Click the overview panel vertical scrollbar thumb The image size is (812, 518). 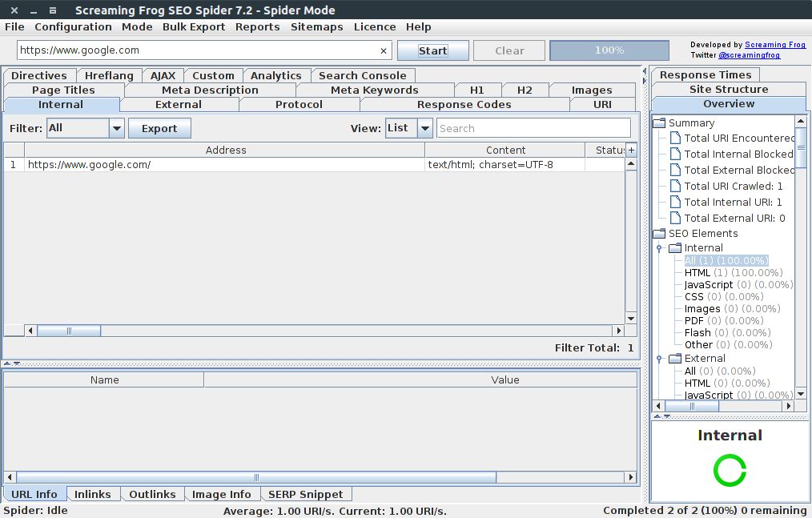[801, 147]
